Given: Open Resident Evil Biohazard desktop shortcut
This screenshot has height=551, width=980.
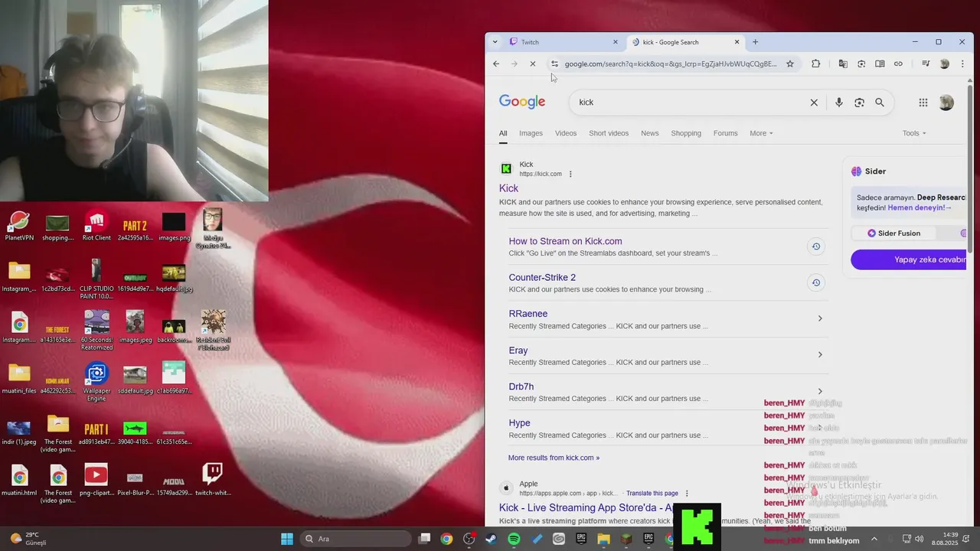Looking at the screenshot, I should coord(213,331).
